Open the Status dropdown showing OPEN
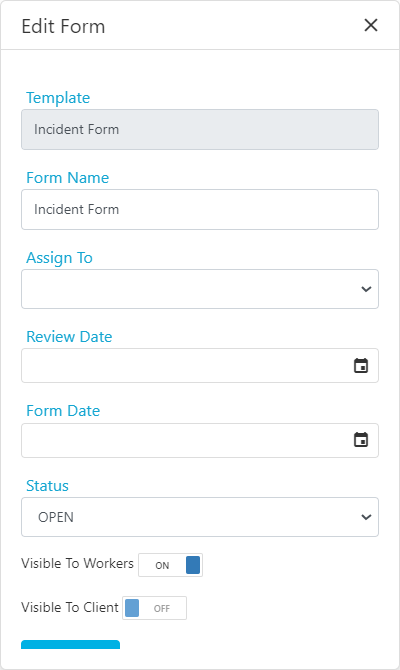Screen dimensions: 400x670 click(x=200, y=517)
